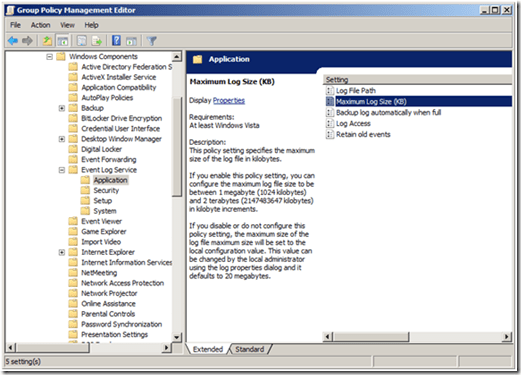Viewport: 521px width, 375px height.
Task: Collapse the Windows Components tree node
Action: point(49,57)
